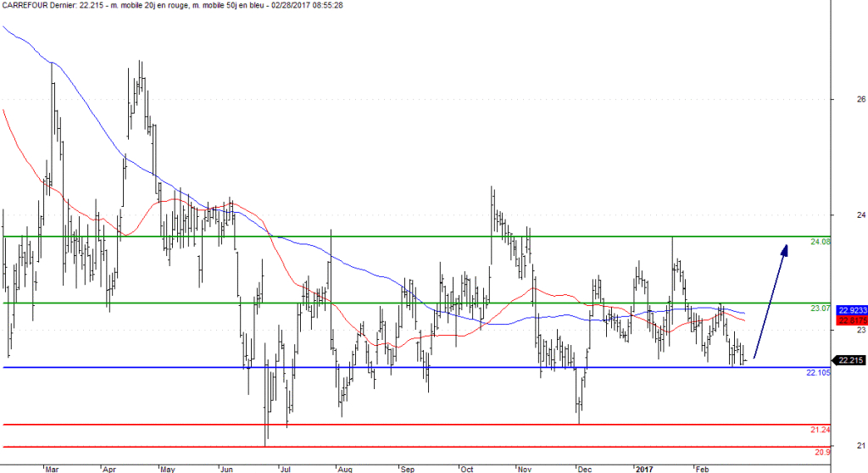Click the 22.8175 red moving average value
The image size is (868, 473).
pyautogui.click(x=852, y=320)
